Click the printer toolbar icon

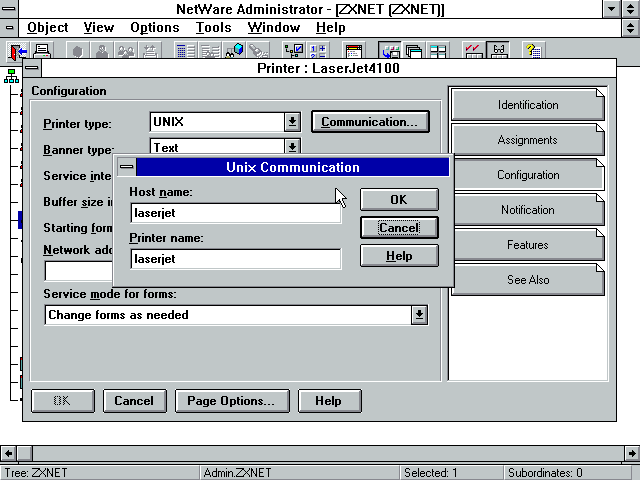click(x=42, y=51)
